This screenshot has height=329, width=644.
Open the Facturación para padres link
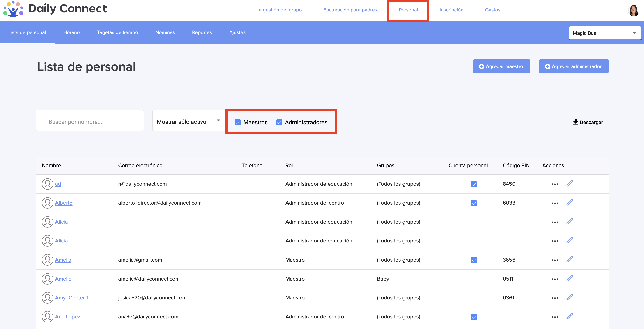350,10
